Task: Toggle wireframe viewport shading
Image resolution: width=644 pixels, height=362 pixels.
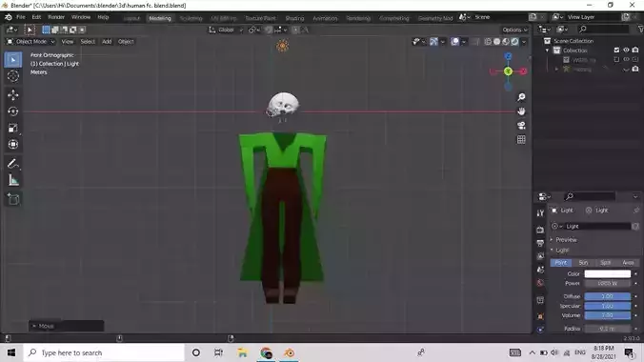Action: tap(488, 42)
